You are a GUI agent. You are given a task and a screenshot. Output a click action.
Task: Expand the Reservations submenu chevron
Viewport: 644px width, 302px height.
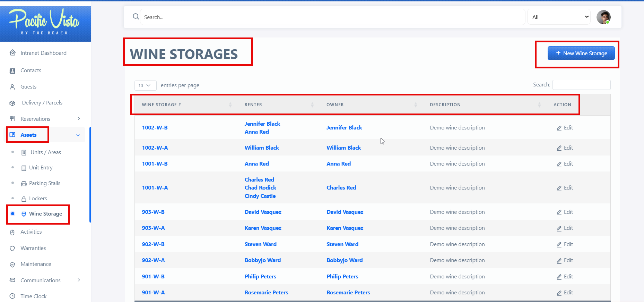[79, 119]
